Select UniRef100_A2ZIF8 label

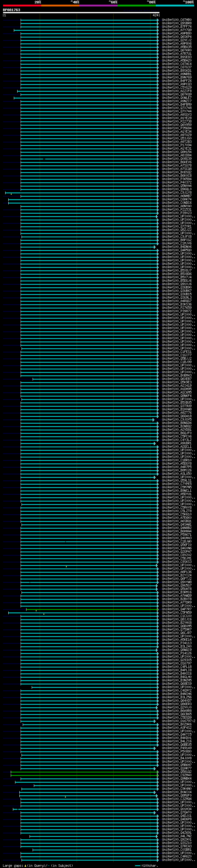176,91
